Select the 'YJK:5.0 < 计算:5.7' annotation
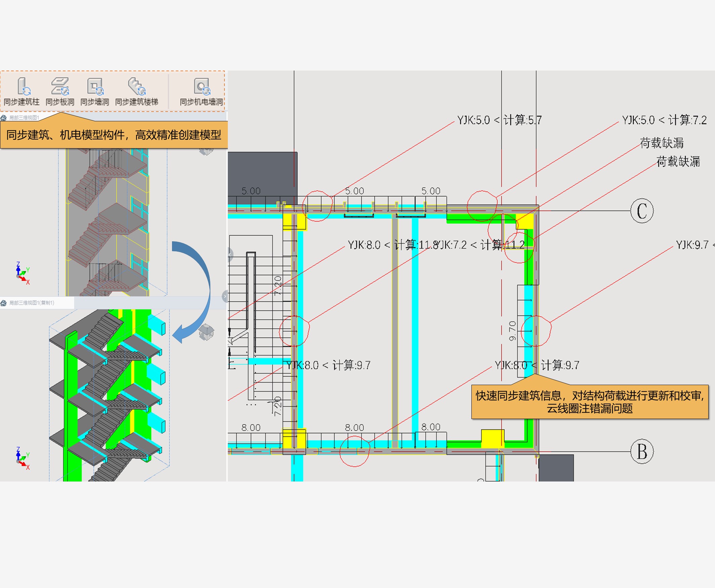The image size is (715, 588). point(499,120)
